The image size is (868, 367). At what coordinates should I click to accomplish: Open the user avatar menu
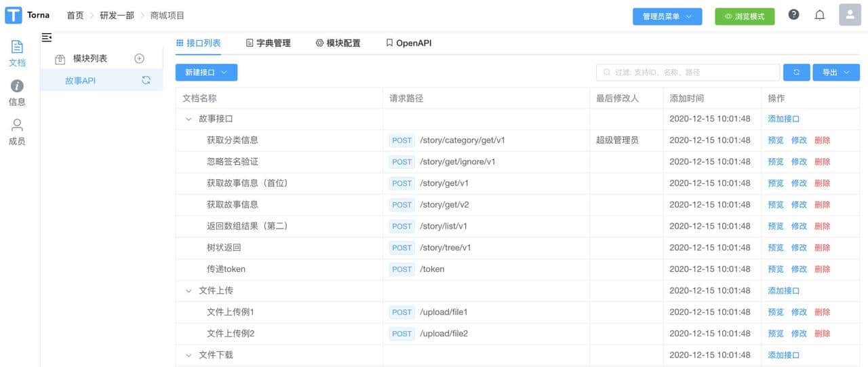coord(850,15)
